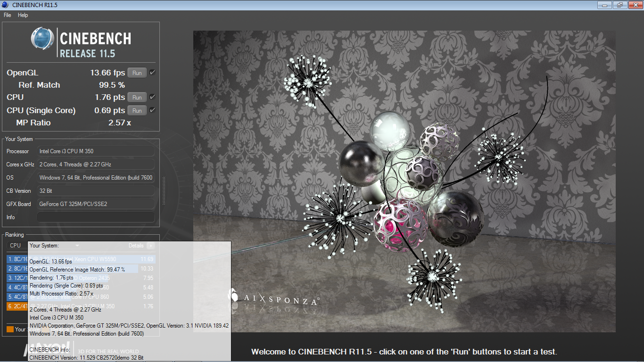Click the 0.69 pts single core result
The height and width of the screenshot is (362, 644).
click(110, 110)
